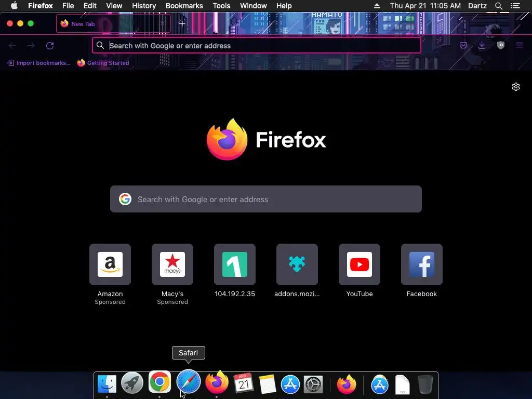532x399 pixels.
Task: Open the View menu
Action: tap(114, 6)
